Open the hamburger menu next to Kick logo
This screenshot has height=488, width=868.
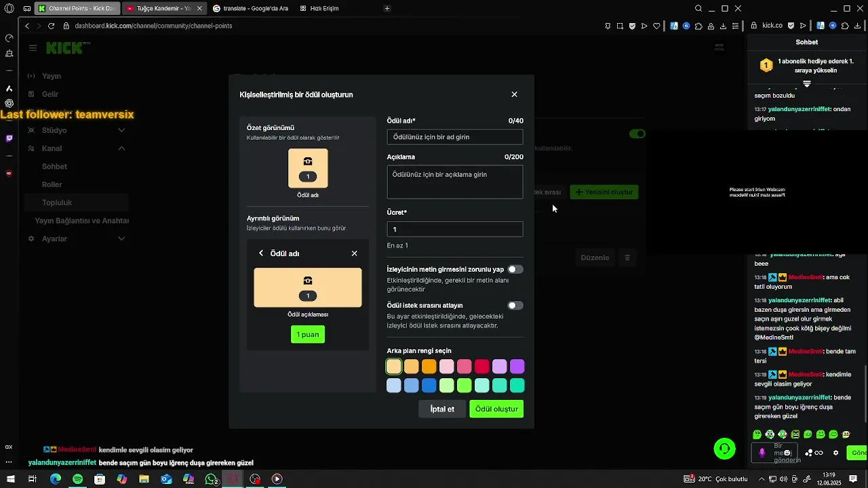[33, 48]
